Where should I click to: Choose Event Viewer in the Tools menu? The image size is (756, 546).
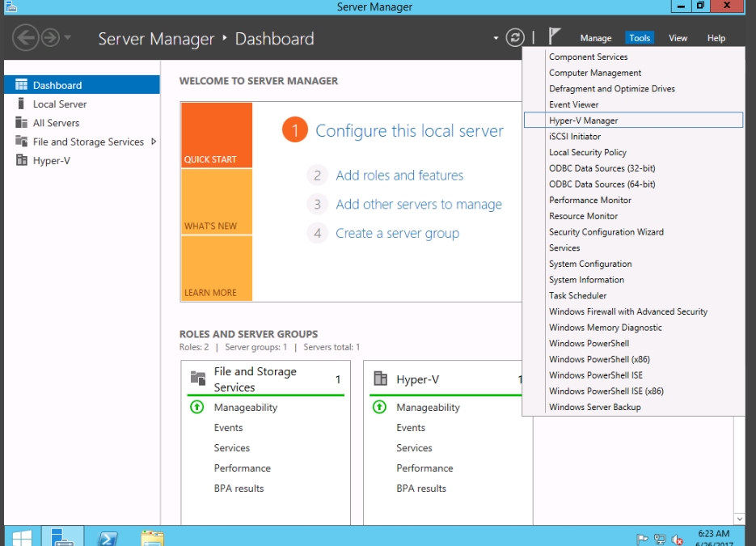(573, 104)
